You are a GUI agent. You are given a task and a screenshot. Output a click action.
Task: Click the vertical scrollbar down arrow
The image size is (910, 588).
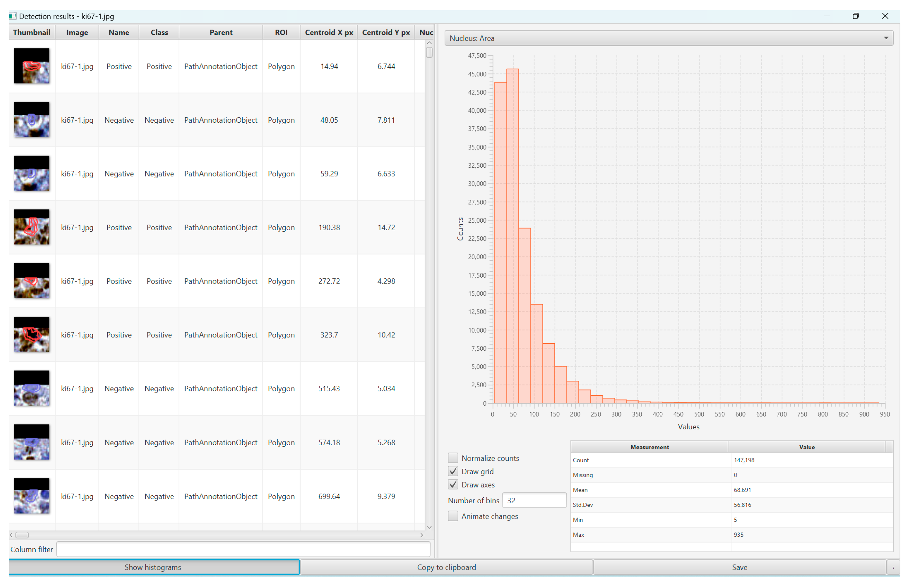click(x=429, y=527)
